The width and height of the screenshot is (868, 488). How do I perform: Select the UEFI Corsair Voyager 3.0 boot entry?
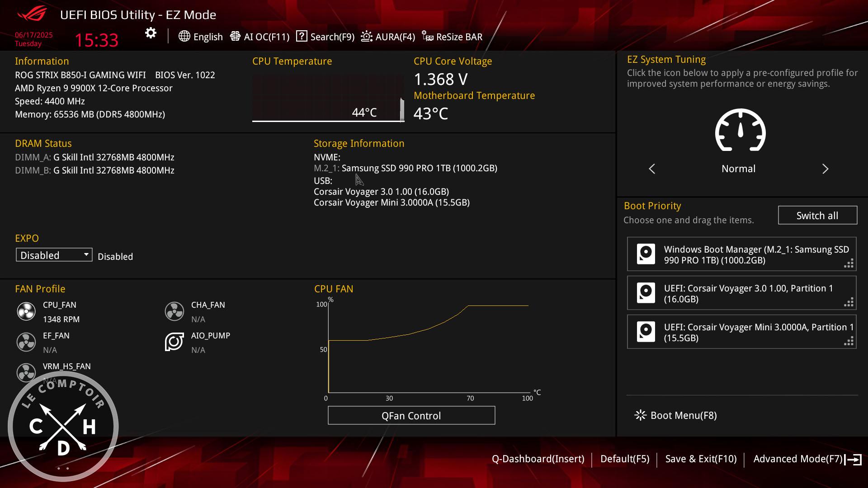tap(741, 293)
